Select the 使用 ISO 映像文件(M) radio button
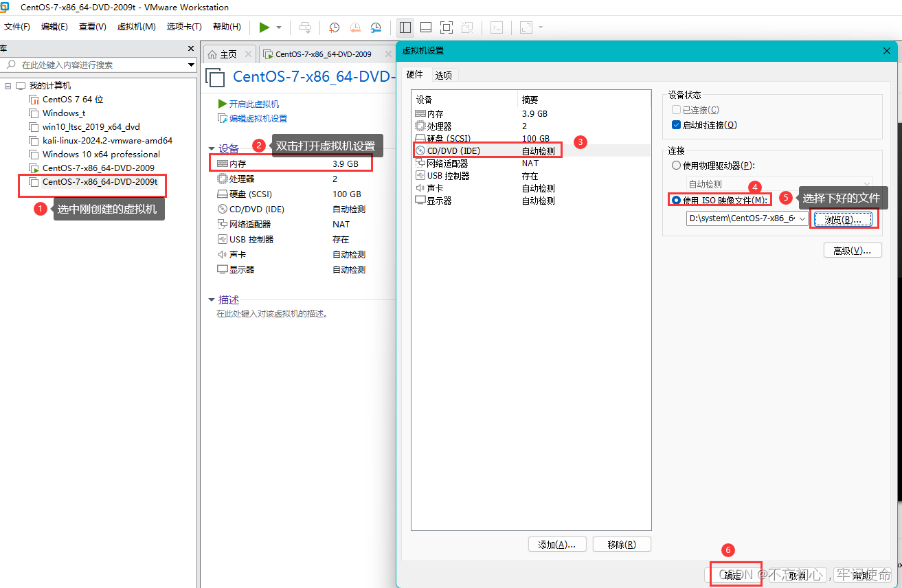Viewport: 902px width, 588px height. pyautogui.click(x=676, y=200)
